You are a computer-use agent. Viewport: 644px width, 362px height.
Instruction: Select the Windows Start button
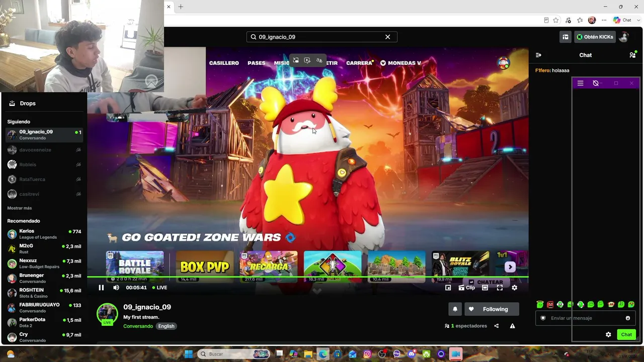click(x=188, y=354)
